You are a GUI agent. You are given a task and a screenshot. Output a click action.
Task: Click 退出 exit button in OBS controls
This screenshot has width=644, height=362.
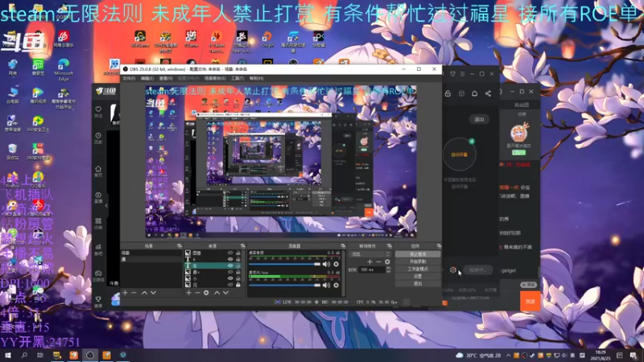[418, 284]
